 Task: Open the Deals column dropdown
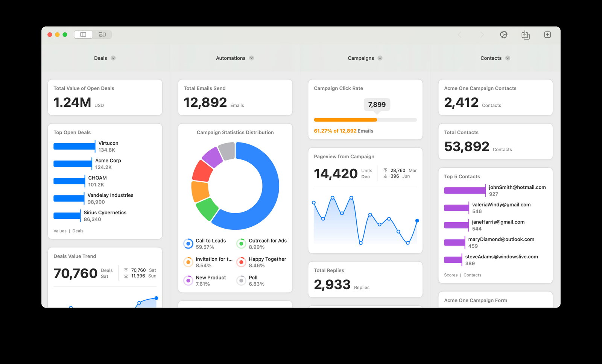click(114, 58)
